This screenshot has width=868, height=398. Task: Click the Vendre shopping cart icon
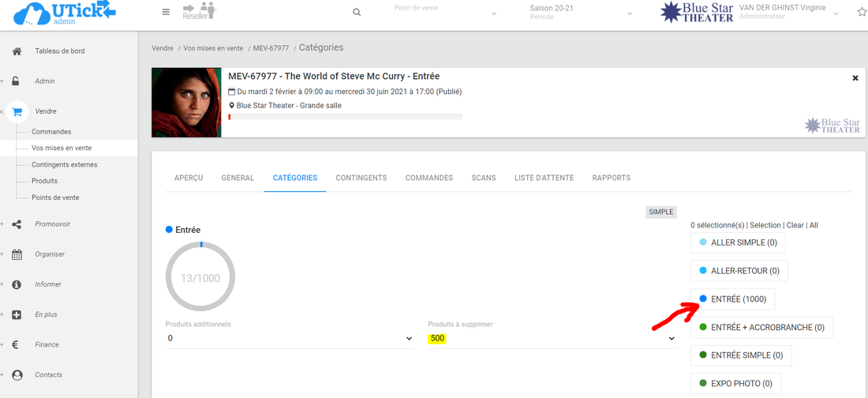[x=17, y=111]
